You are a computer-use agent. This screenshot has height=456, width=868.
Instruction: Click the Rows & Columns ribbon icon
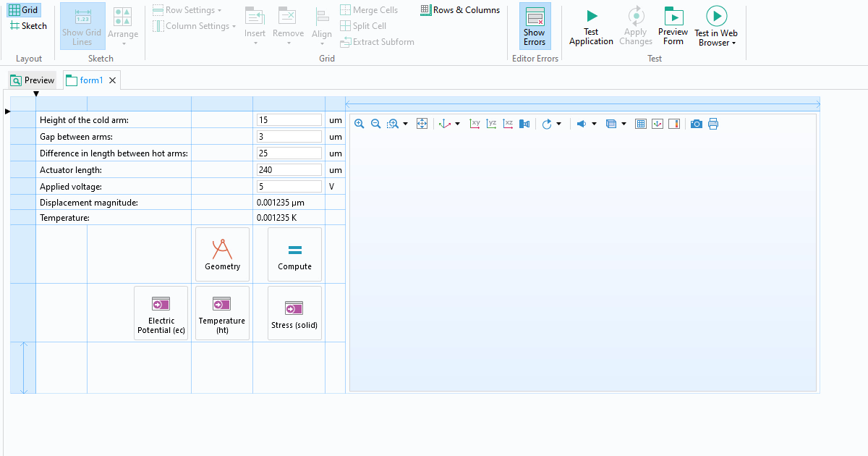[460, 9]
